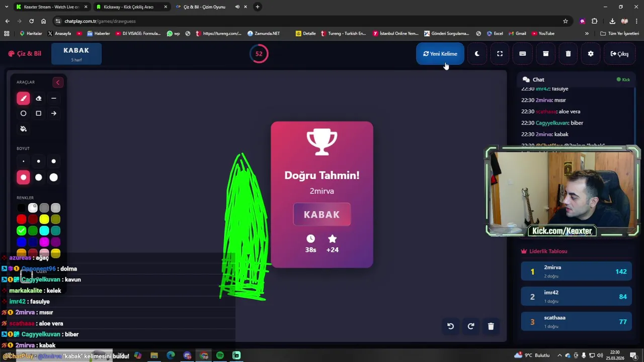
Task: Undo the last drawing stroke
Action: (450, 326)
